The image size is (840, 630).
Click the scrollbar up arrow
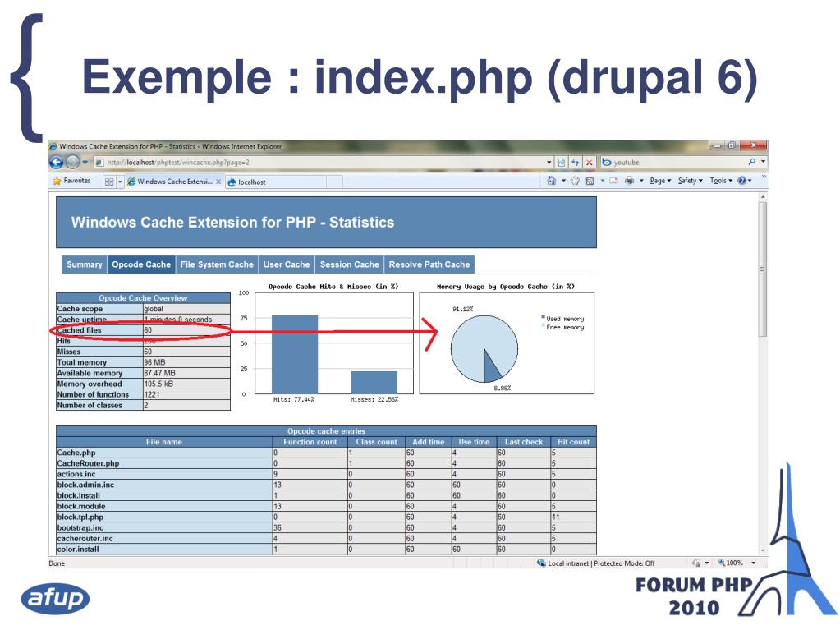(762, 198)
